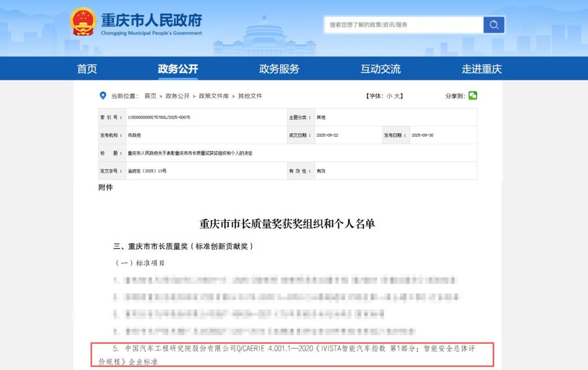Screen dimensions: 588x370
Task: Share the page via WeChat icon
Action: [x=473, y=95]
